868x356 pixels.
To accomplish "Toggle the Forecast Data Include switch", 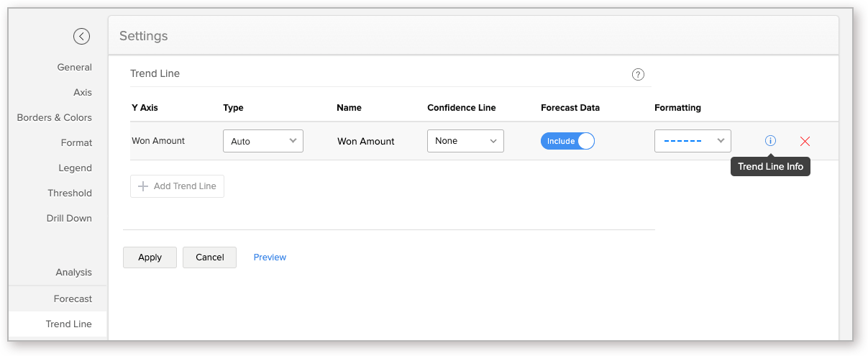I will click(567, 141).
